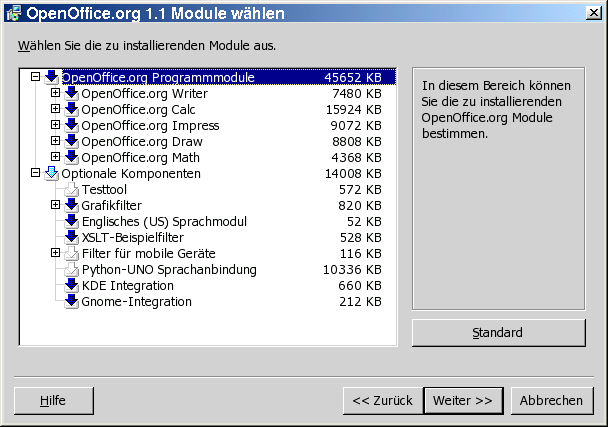
Task: Click the light blue arrow icon of Optionale Komponenten
Action: point(51,173)
